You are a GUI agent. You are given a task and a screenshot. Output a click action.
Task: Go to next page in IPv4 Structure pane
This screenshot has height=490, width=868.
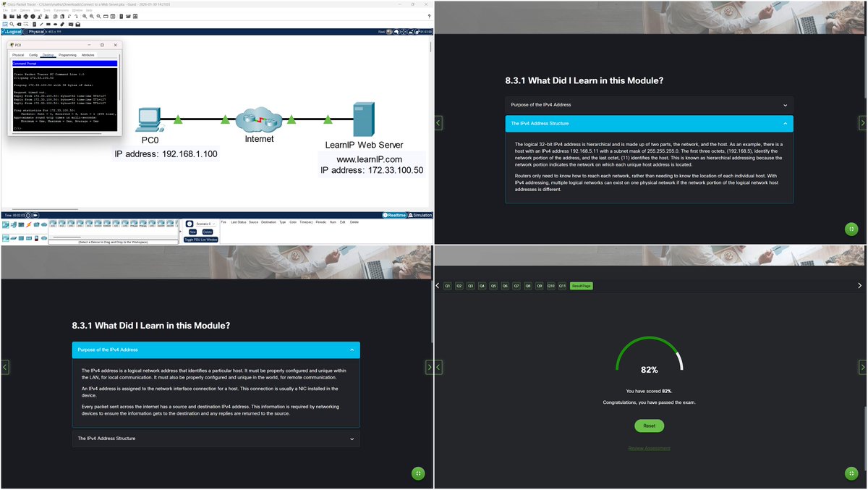click(862, 122)
